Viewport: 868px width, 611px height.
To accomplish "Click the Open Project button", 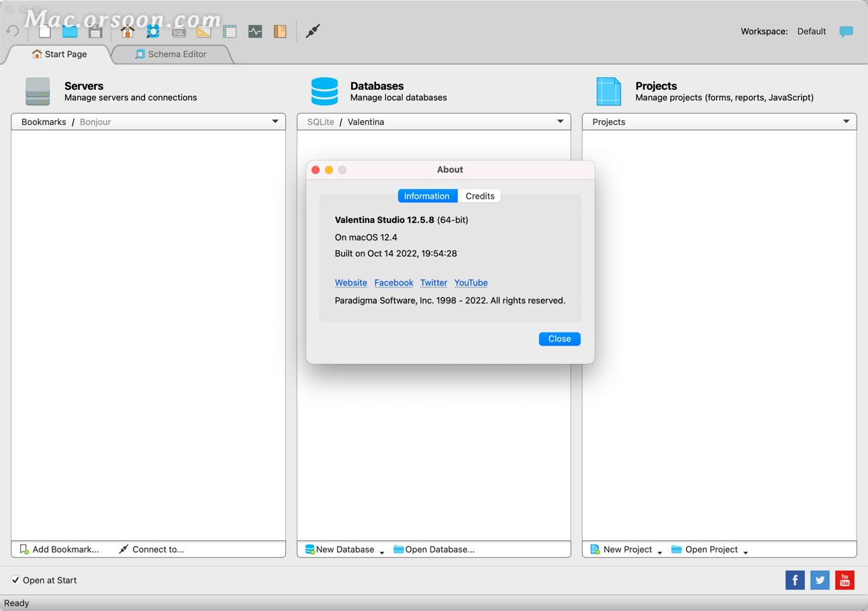I will click(x=705, y=549).
